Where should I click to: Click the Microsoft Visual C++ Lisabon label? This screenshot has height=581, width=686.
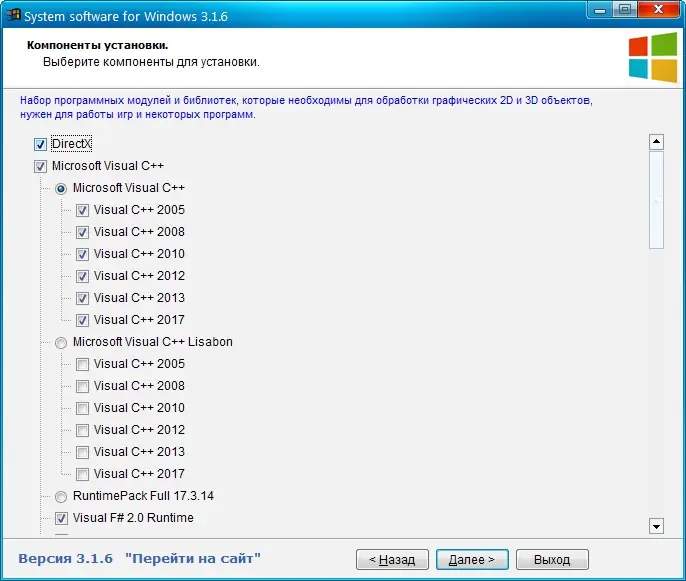pyautogui.click(x=153, y=342)
